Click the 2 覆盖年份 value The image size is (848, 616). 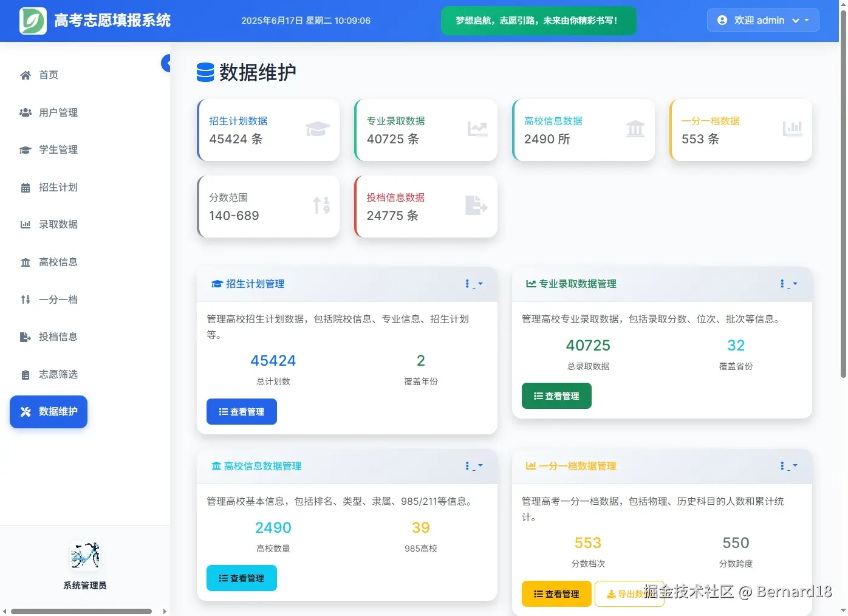[x=421, y=361]
